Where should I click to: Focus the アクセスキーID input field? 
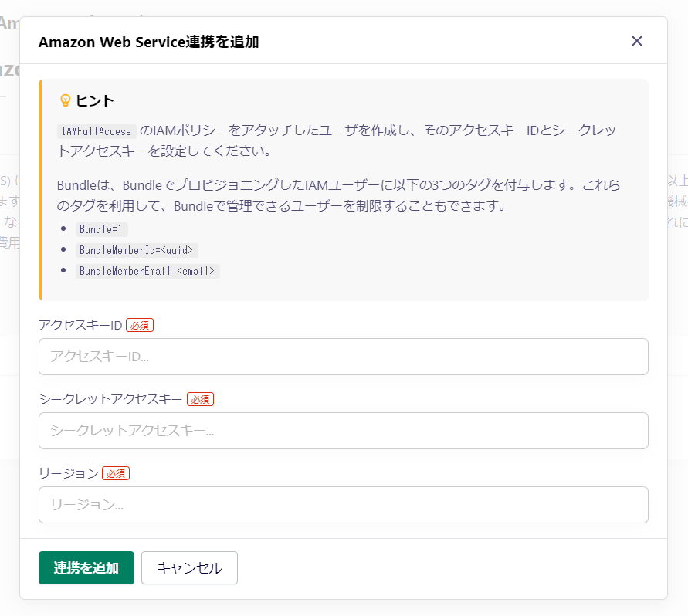tap(343, 357)
